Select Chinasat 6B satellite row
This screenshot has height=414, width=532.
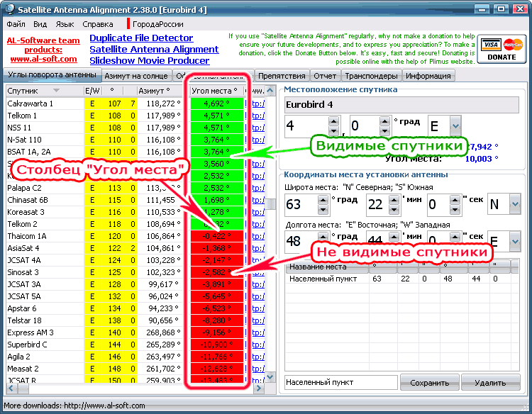tap(135, 200)
